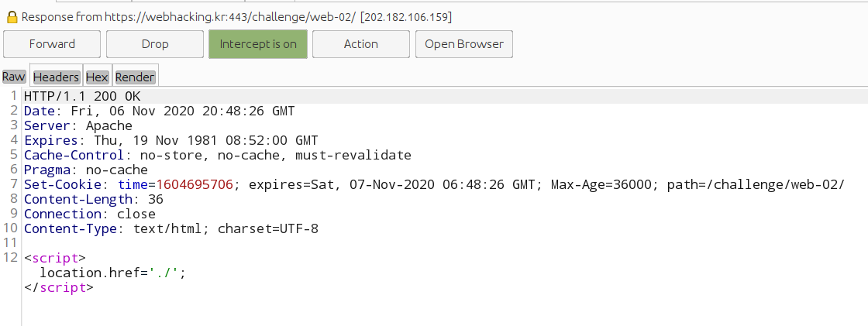
Task: Click the lock icon beside the response URL
Action: click(12, 16)
